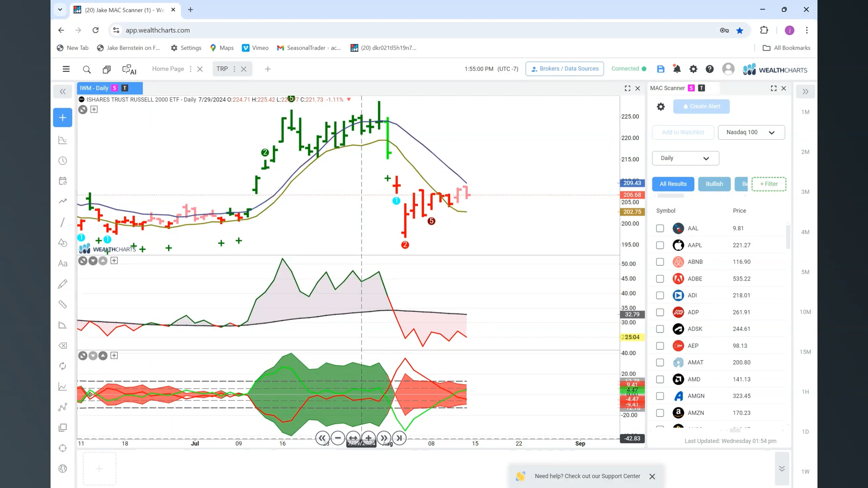Check the ADP row checkbox
Image resolution: width=868 pixels, height=488 pixels.
[660, 312]
